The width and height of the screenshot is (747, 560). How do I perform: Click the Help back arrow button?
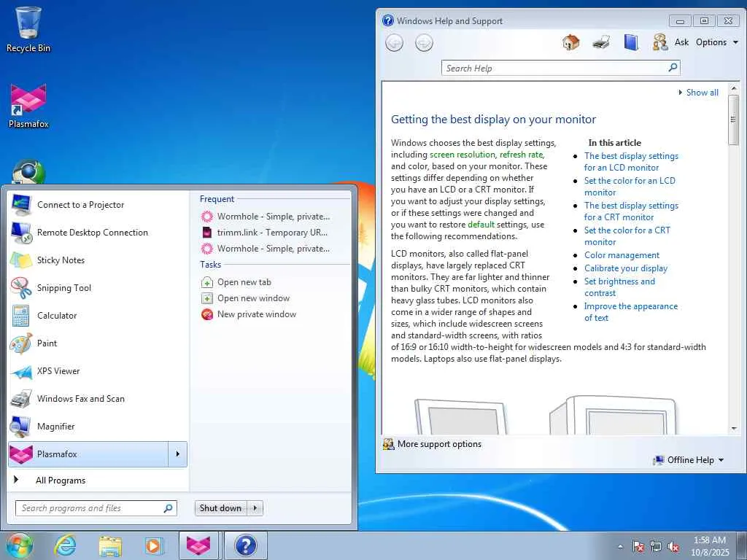tap(394, 43)
